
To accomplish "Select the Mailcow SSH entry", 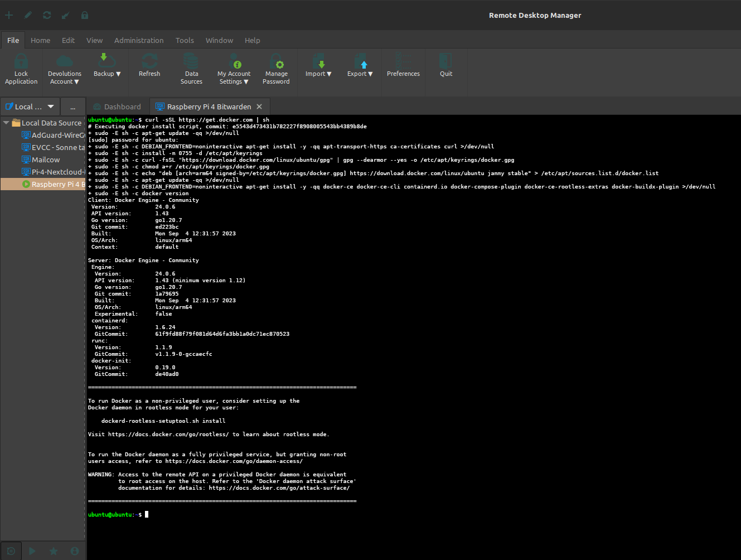I will (45, 160).
